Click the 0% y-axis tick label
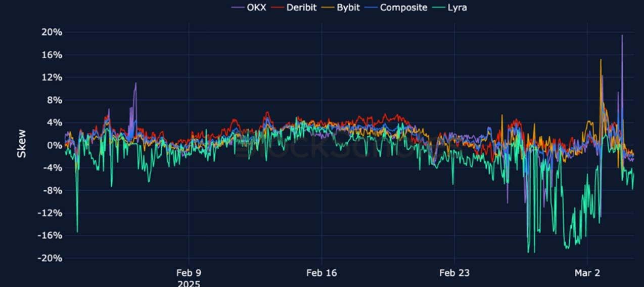 pos(52,145)
